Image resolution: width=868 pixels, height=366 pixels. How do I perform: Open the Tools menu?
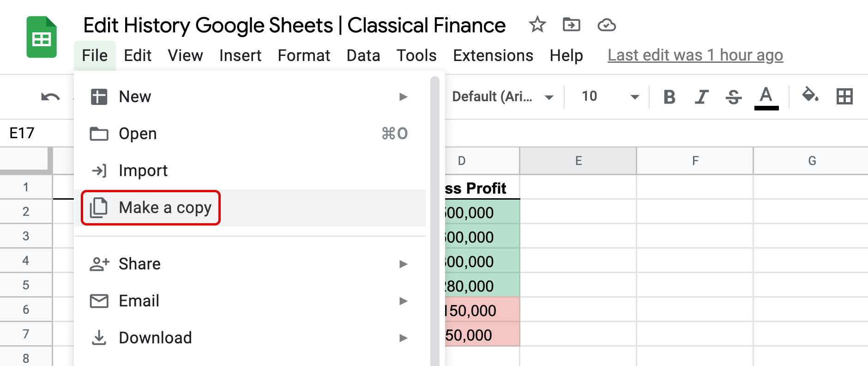[x=416, y=55]
